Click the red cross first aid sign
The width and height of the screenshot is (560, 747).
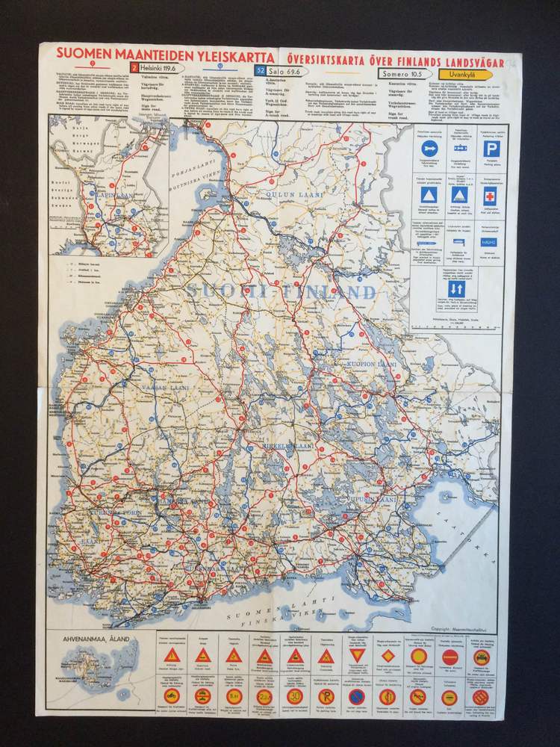(x=490, y=196)
